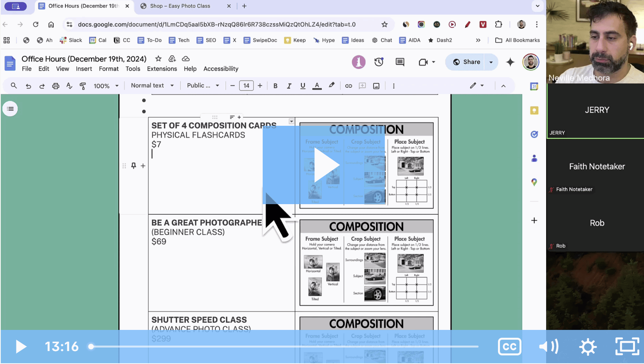Open the zoom level 100% dropdown
Screen dimensions: 644x364
(106, 86)
